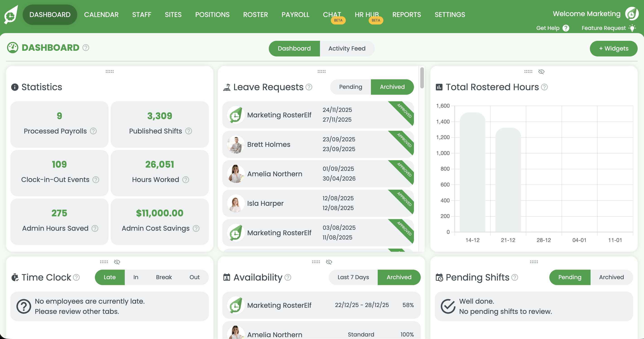Show Availability for Last 7 Days
The height and width of the screenshot is (339, 644).
[x=353, y=277]
